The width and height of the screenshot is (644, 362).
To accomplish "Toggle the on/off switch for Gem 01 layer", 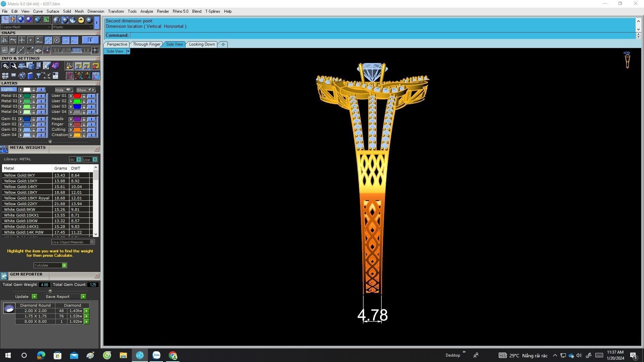I will 41,119.
